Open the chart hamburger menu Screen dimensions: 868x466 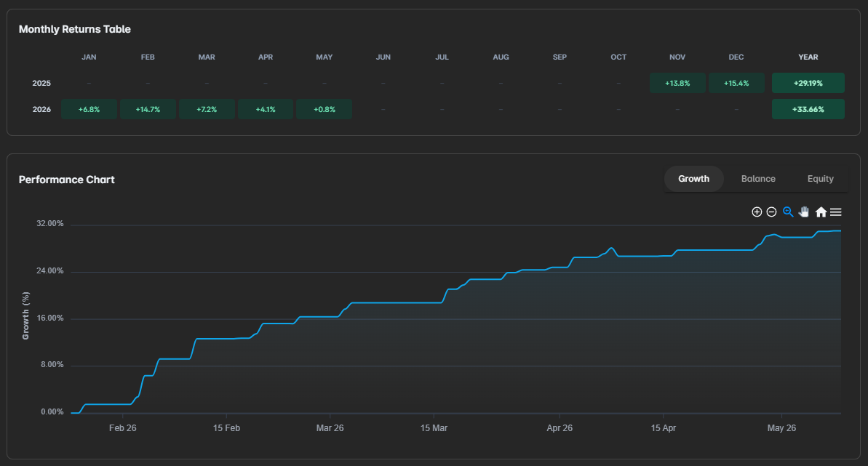point(836,212)
